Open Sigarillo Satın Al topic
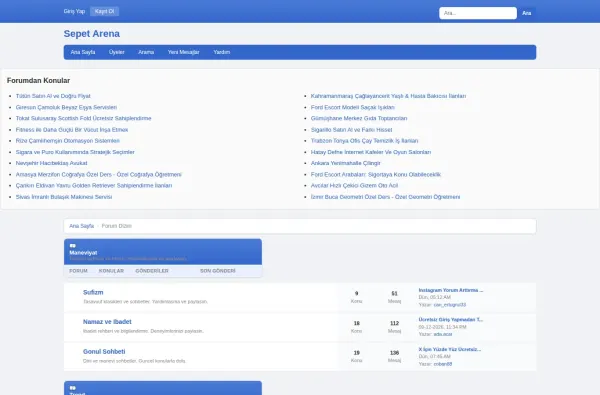This screenshot has height=395, width=600. (352, 130)
